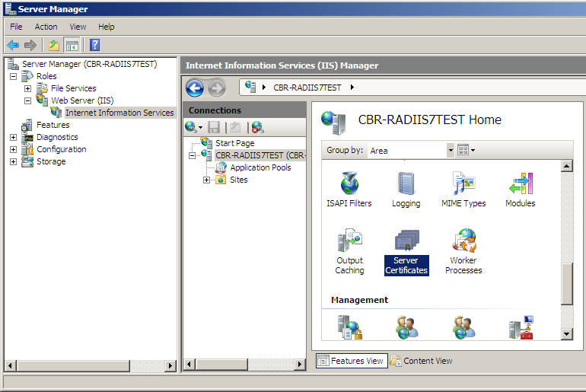
Task: Click first Management icon with server and lock
Action: tap(350, 327)
